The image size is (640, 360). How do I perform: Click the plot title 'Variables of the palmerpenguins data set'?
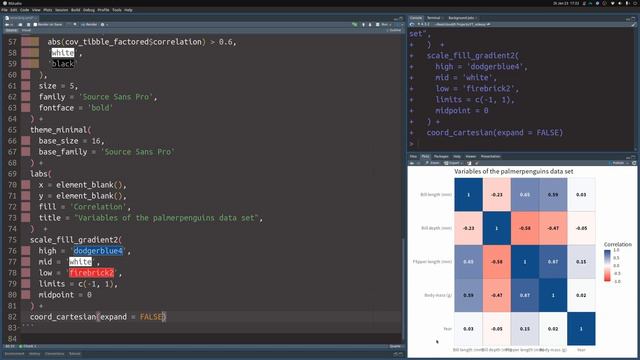pos(513,171)
